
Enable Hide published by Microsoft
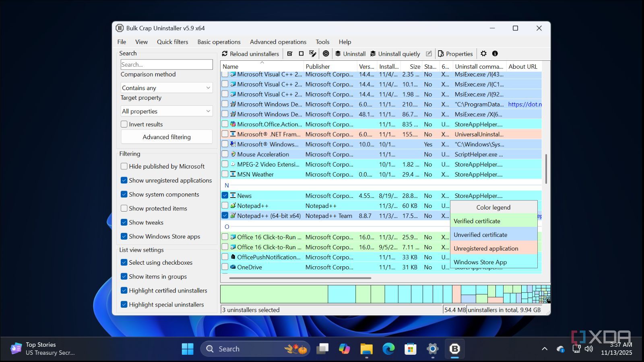click(x=124, y=166)
